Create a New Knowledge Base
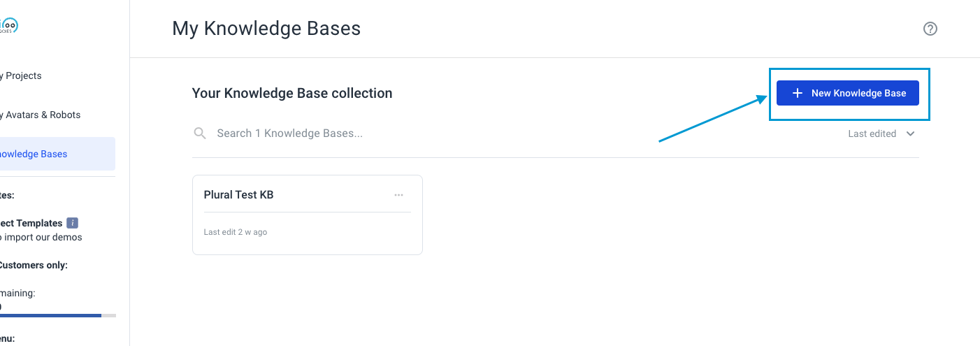Viewport: 980px width, 346px height. tap(847, 93)
